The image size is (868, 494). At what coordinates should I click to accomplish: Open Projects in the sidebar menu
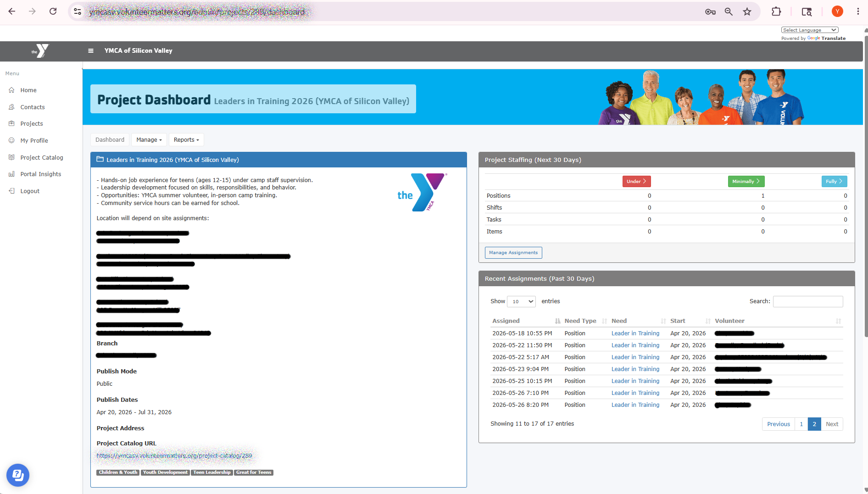tap(32, 123)
